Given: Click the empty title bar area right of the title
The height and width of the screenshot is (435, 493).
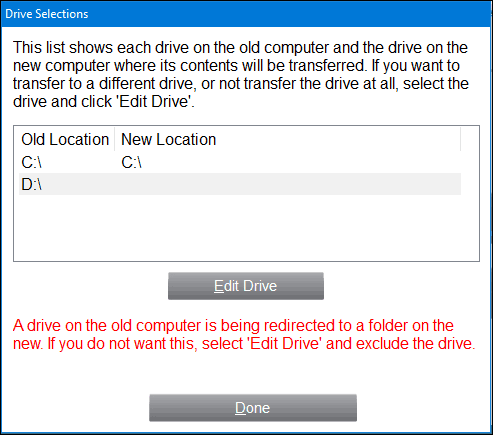Looking at the screenshot, I should (290, 14).
